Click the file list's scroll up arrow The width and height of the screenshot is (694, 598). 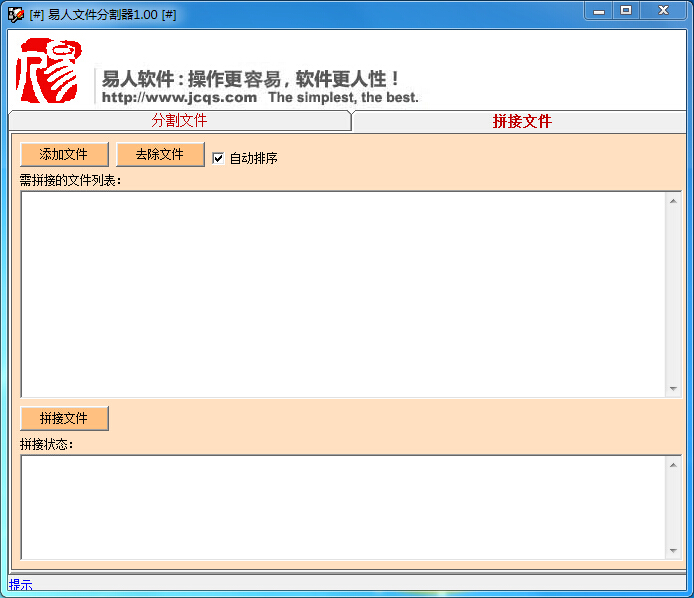pos(674,200)
